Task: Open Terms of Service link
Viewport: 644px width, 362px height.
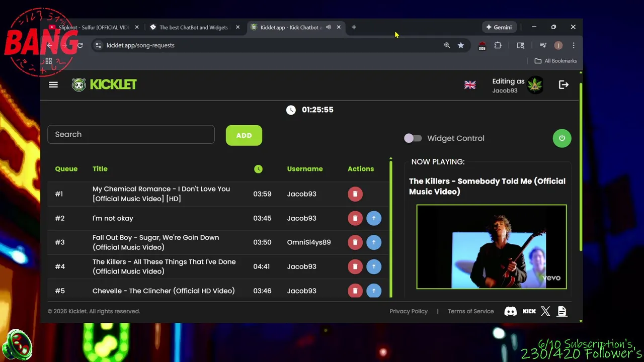Action: point(471,311)
